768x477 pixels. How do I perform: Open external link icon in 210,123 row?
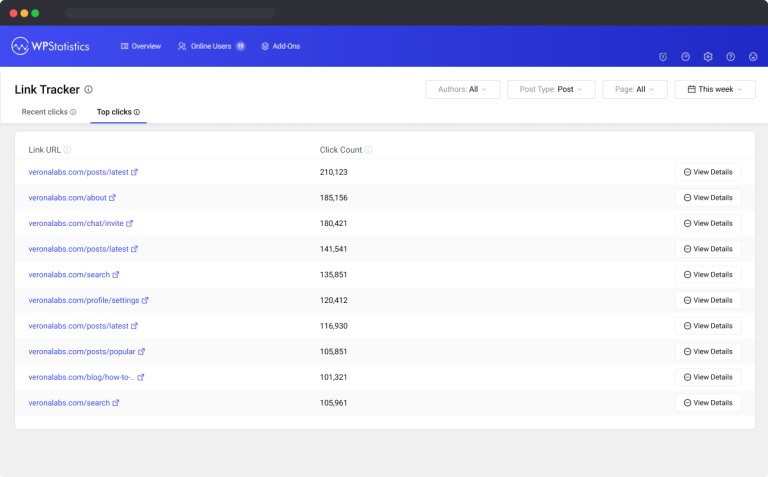(134, 172)
